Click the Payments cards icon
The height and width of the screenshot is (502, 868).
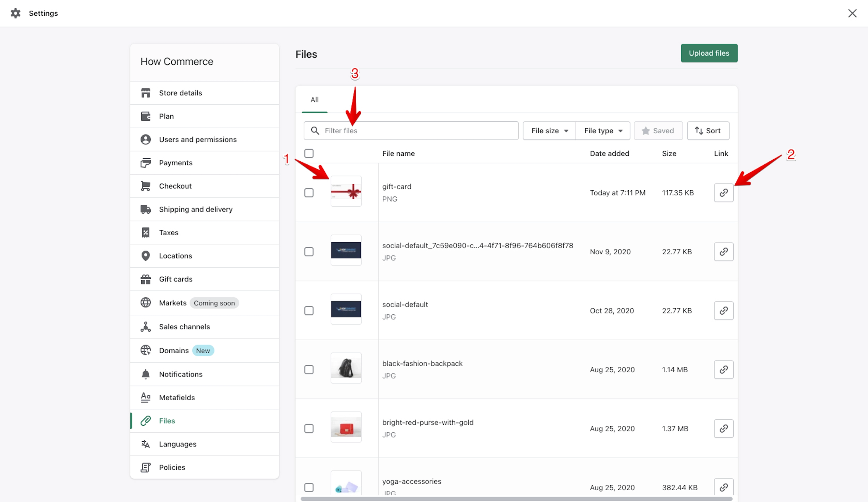[146, 163]
